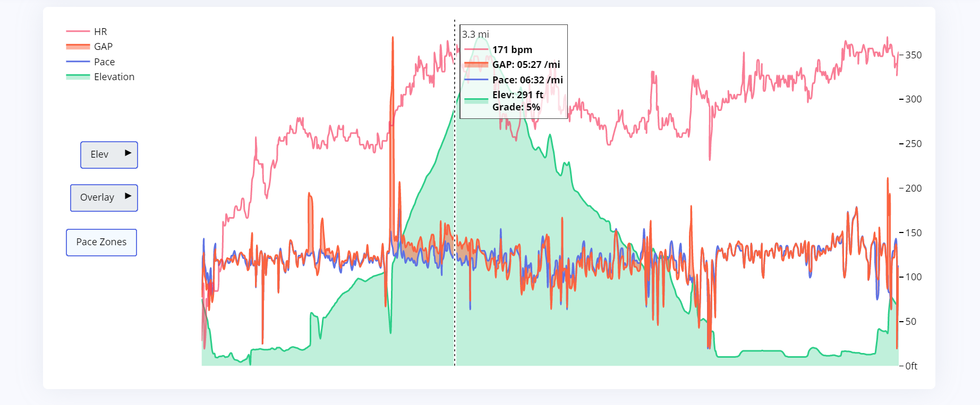Click the pink HR legend line swatch
Screen dimensions: 980x405
coord(78,32)
